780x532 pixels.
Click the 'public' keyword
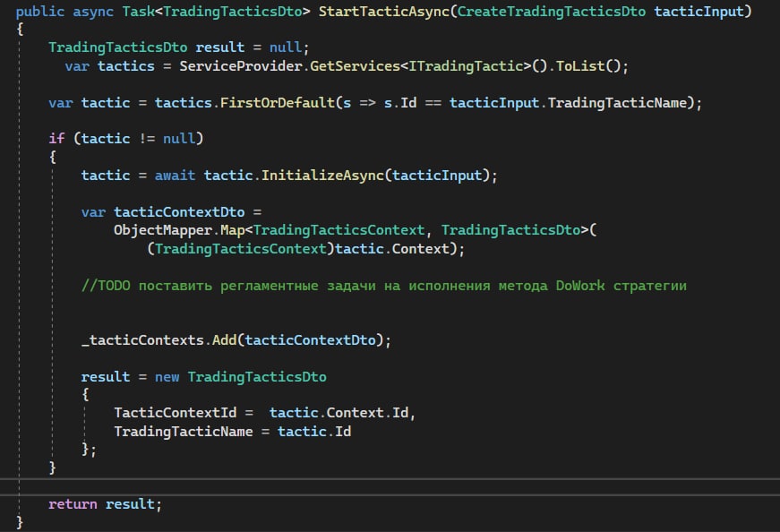click(x=39, y=11)
